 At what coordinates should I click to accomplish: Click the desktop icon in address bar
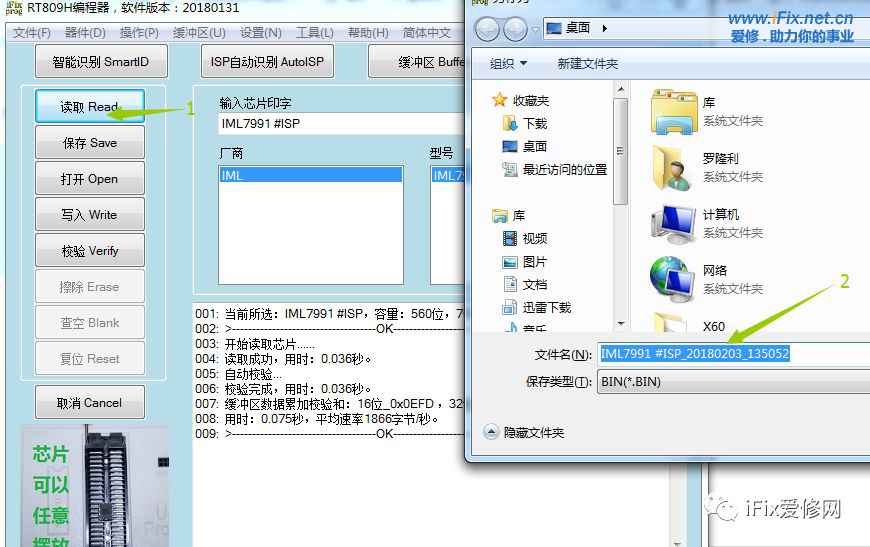pos(553,28)
